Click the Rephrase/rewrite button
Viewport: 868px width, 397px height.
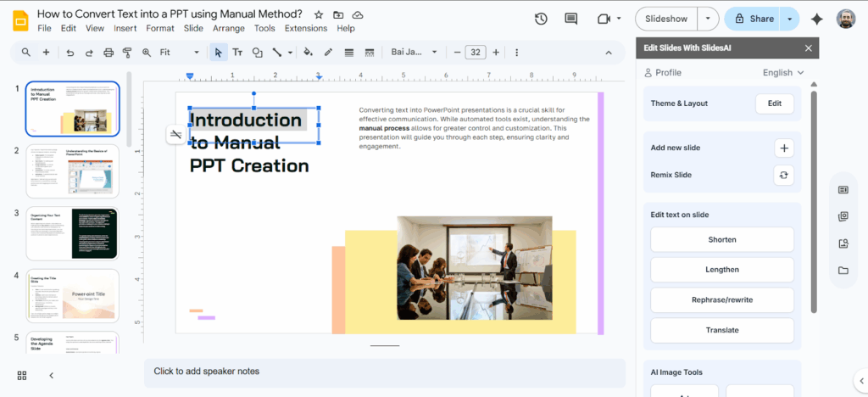(x=722, y=300)
